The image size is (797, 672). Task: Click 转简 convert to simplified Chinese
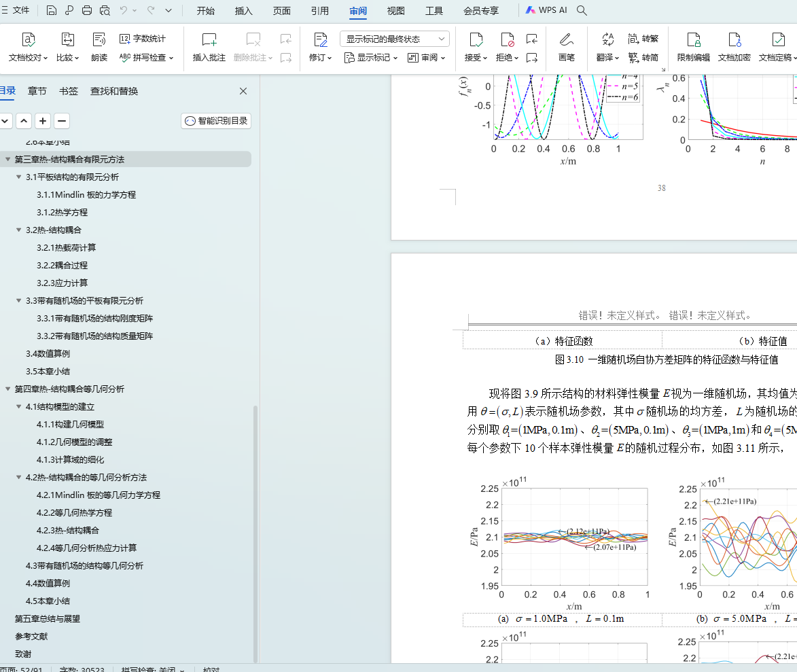tap(643, 58)
